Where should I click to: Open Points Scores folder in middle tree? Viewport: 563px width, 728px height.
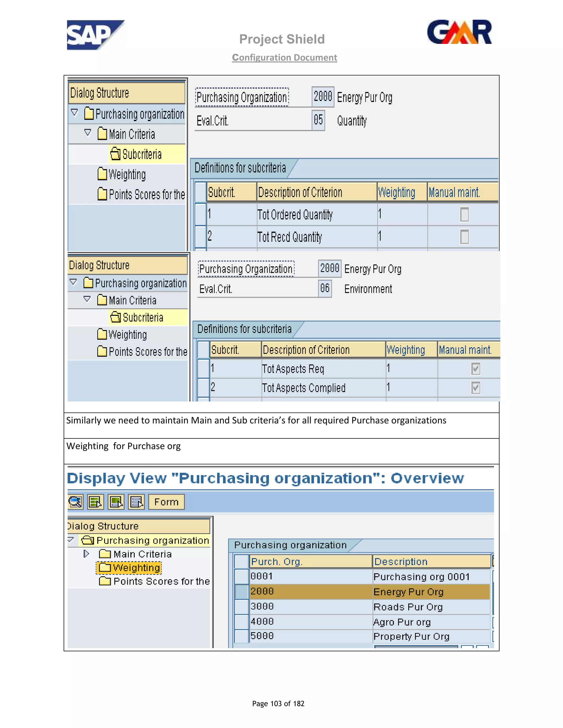point(142,352)
